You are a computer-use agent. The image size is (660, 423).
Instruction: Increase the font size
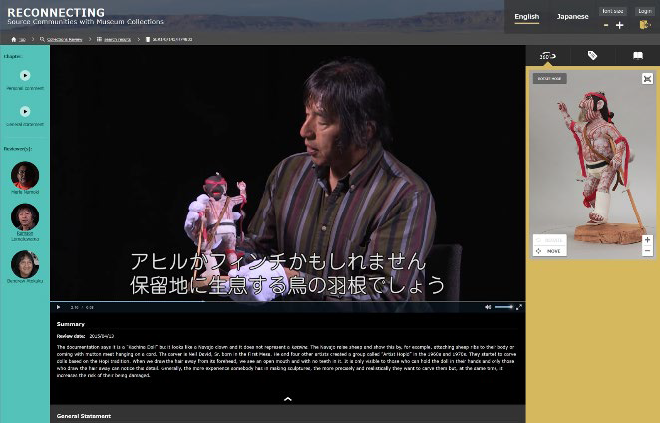619,25
